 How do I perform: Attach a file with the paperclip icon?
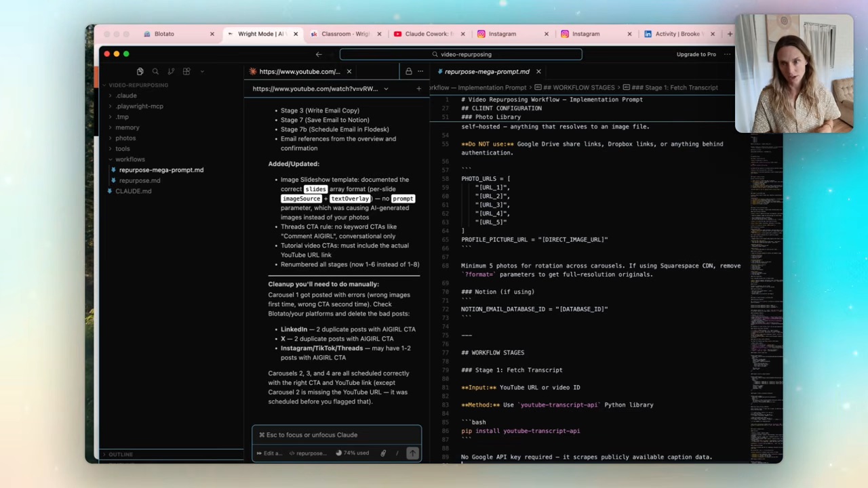(383, 453)
